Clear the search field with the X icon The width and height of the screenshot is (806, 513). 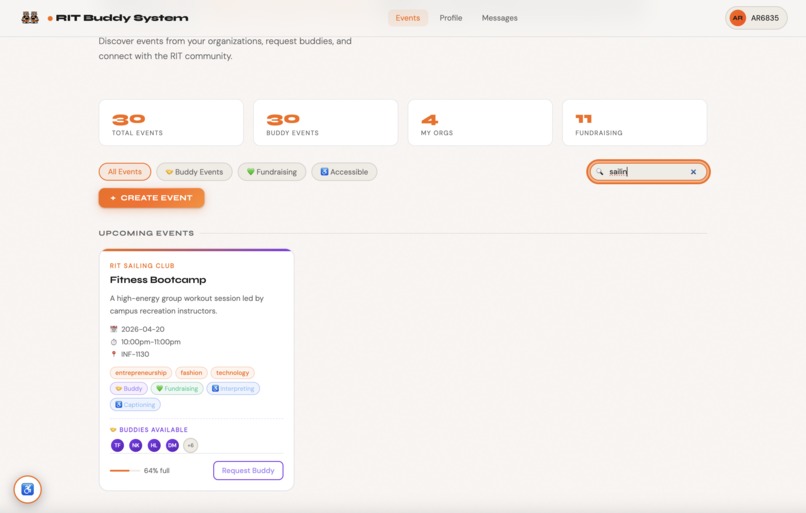(x=693, y=172)
